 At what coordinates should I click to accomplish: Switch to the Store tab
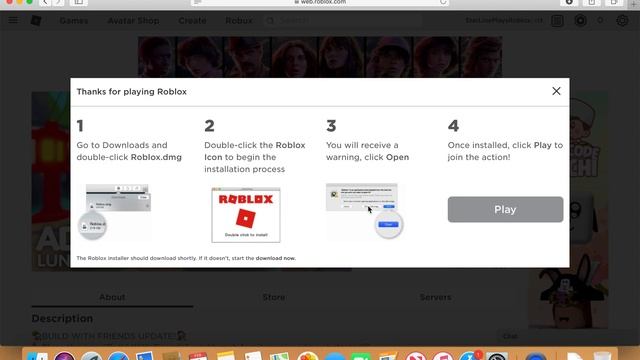274,297
